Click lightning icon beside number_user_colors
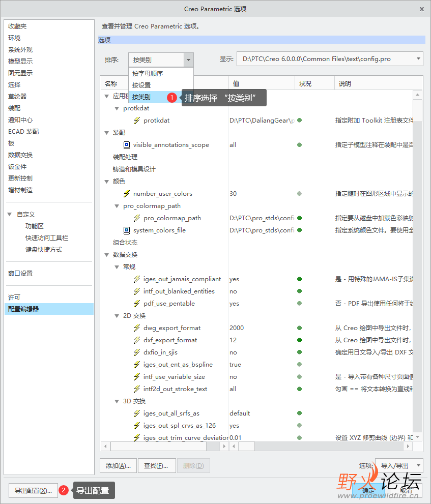Image resolution: width=431 pixels, height=504 pixels. click(x=127, y=193)
